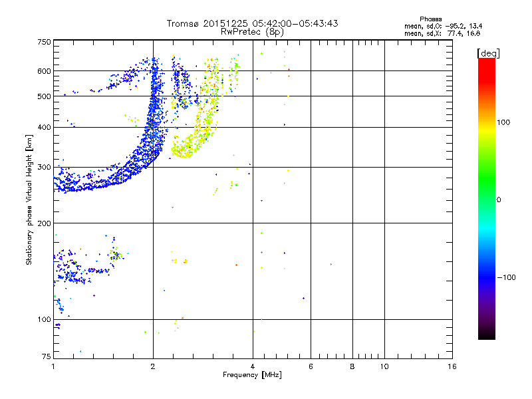Click the plot title 'Tromsø 20151225 05:42:00-05:43:43'
Screen dimensions: 532x399
click(252, 23)
